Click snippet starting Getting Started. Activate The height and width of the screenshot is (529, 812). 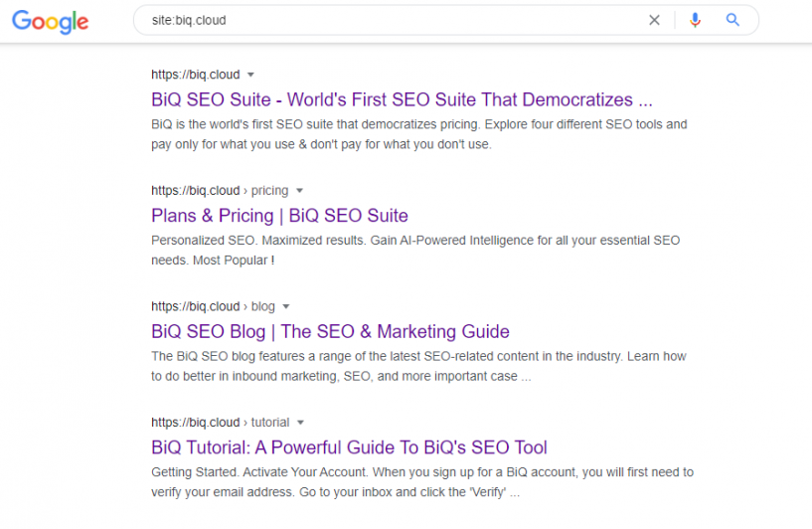tap(422, 482)
